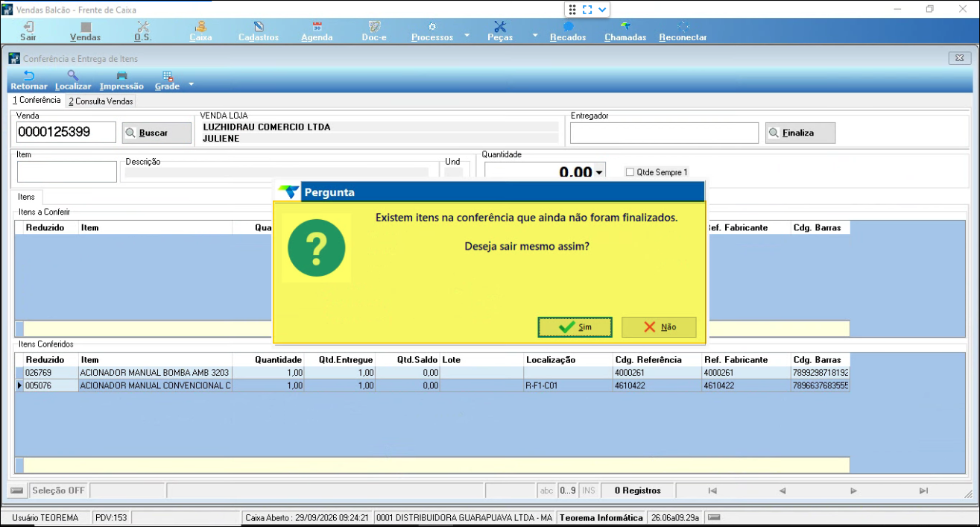Click the Venda number input field

(x=66, y=132)
